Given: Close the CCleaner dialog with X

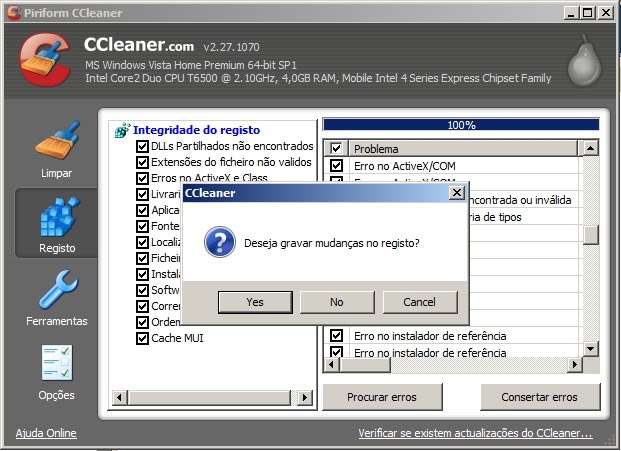Looking at the screenshot, I should [457, 192].
